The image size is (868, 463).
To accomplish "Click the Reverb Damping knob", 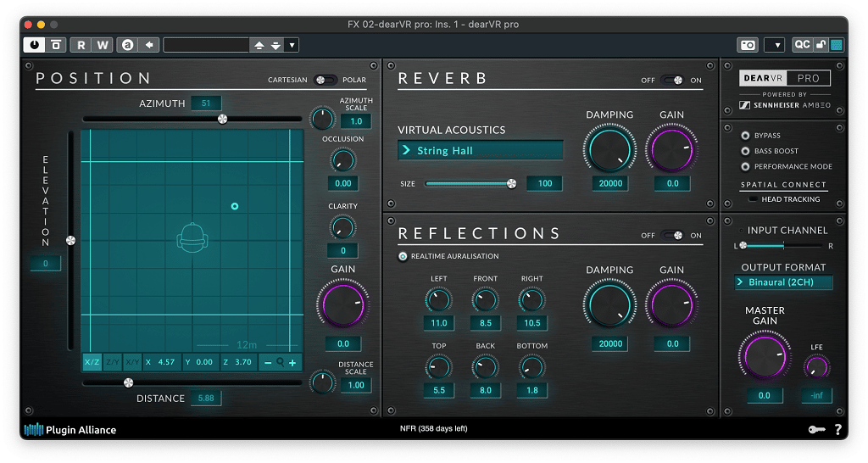I will point(609,149).
